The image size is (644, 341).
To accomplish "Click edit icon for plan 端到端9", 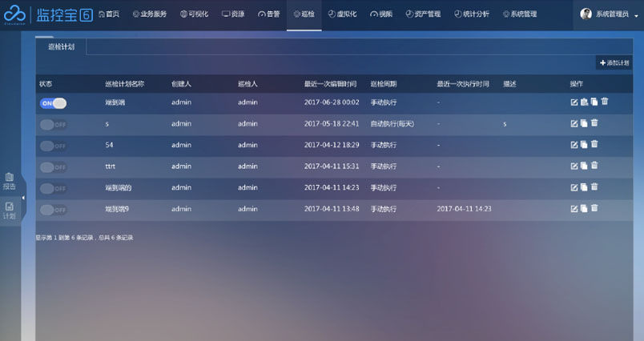I will [574, 209].
